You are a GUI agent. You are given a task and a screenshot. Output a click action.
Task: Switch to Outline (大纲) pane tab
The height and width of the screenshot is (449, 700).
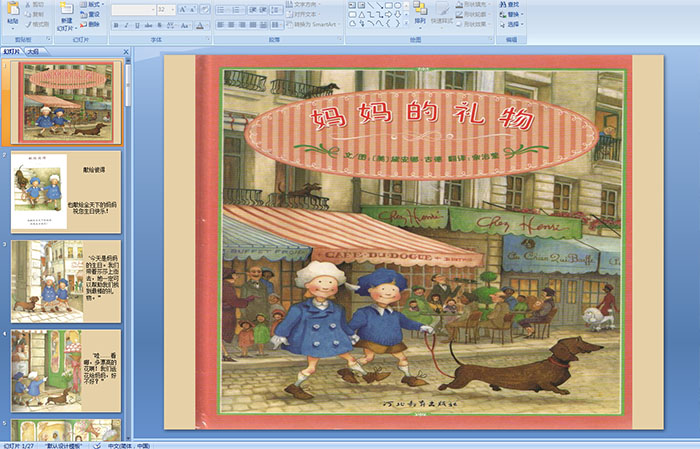(33, 52)
